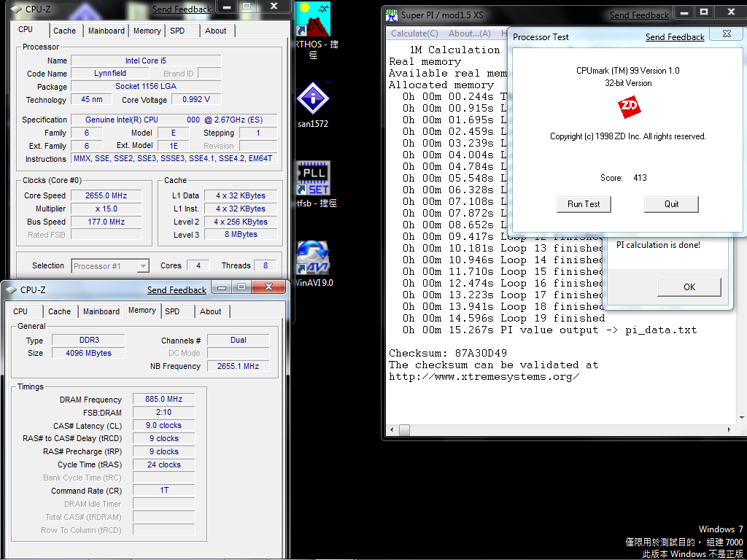Viewport: 747px width, 560px height.
Task: Confirm PI calculation done with OK
Action: (x=689, y=287)
